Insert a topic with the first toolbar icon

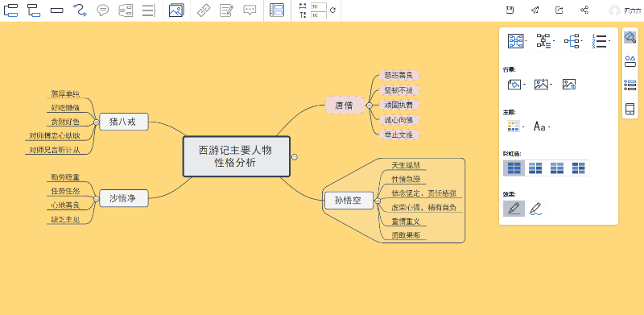[10, 10]
